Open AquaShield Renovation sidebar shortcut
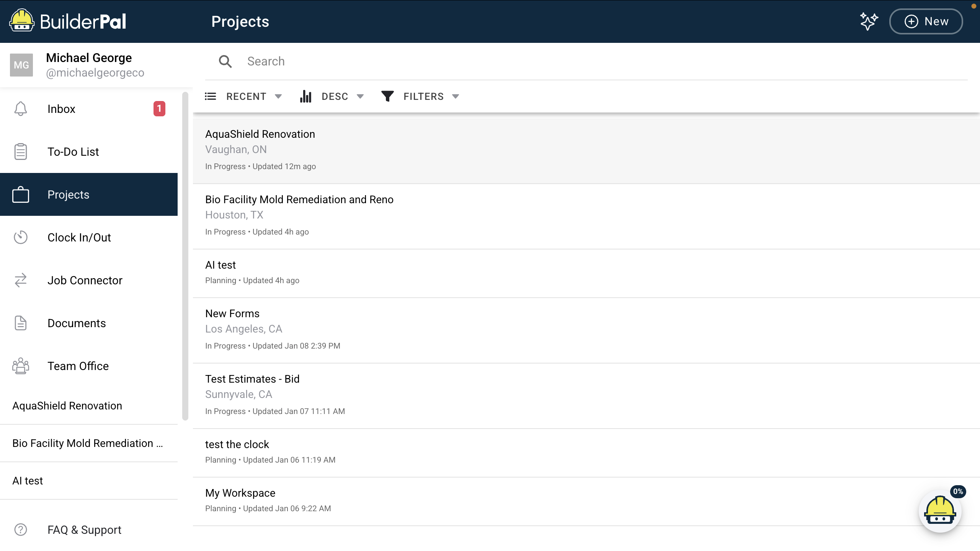 (67, 406)
